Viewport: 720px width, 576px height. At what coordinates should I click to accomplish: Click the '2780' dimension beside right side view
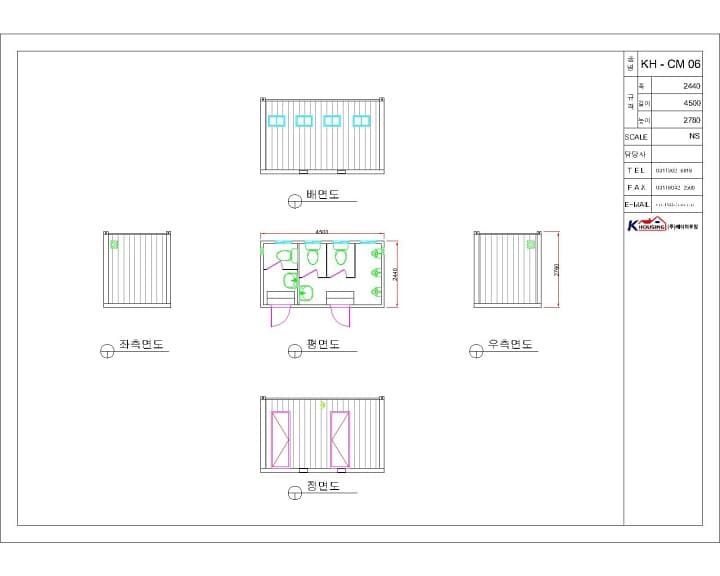click(557, 270)
